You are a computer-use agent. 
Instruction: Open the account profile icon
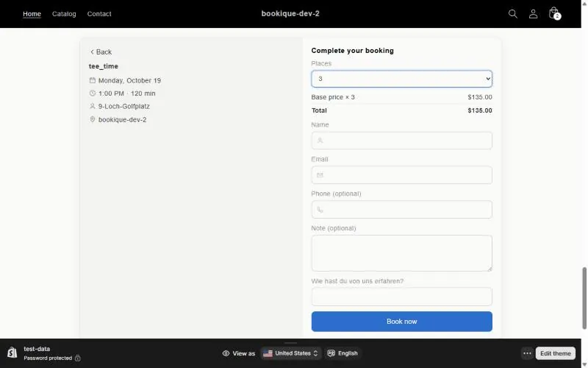point(533,14)
